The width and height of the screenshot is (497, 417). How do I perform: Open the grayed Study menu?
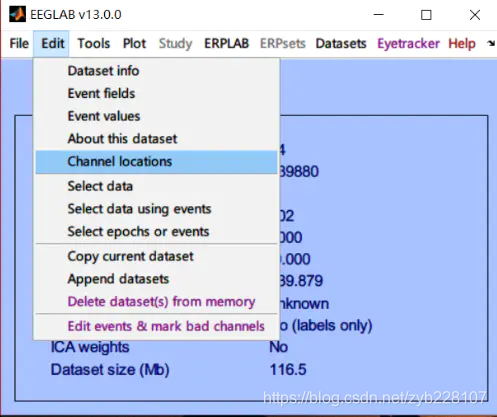[175, 43]
